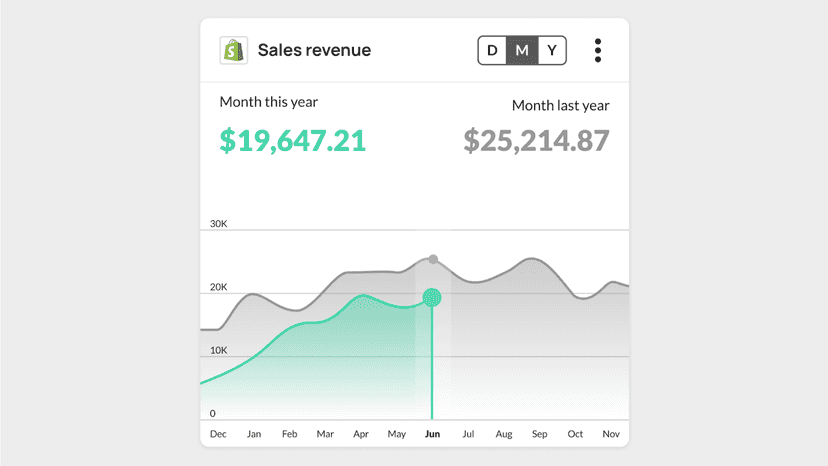Select the Oct label on the x-axis

pyautogui.click(x=575, y=434)
